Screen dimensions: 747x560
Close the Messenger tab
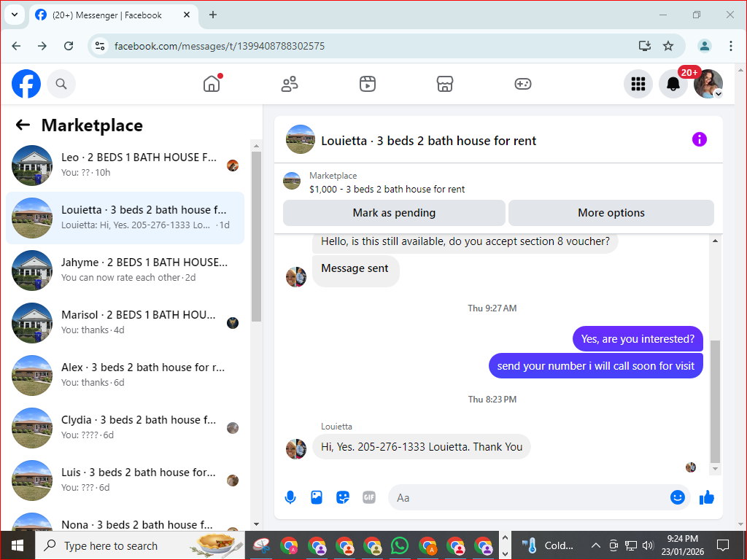coord(187,15)
